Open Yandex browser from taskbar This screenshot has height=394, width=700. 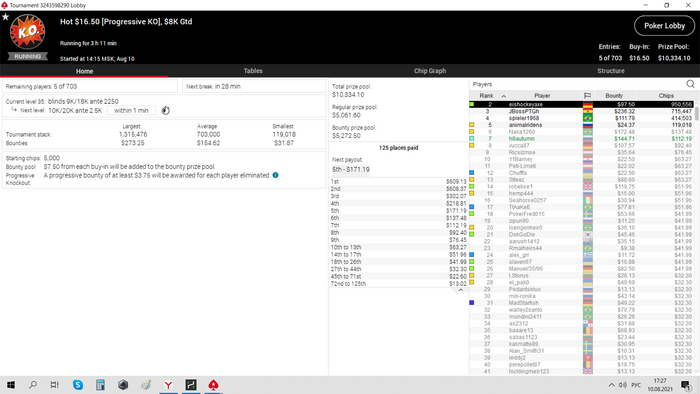pyautogui.click(x=168, y=385)
